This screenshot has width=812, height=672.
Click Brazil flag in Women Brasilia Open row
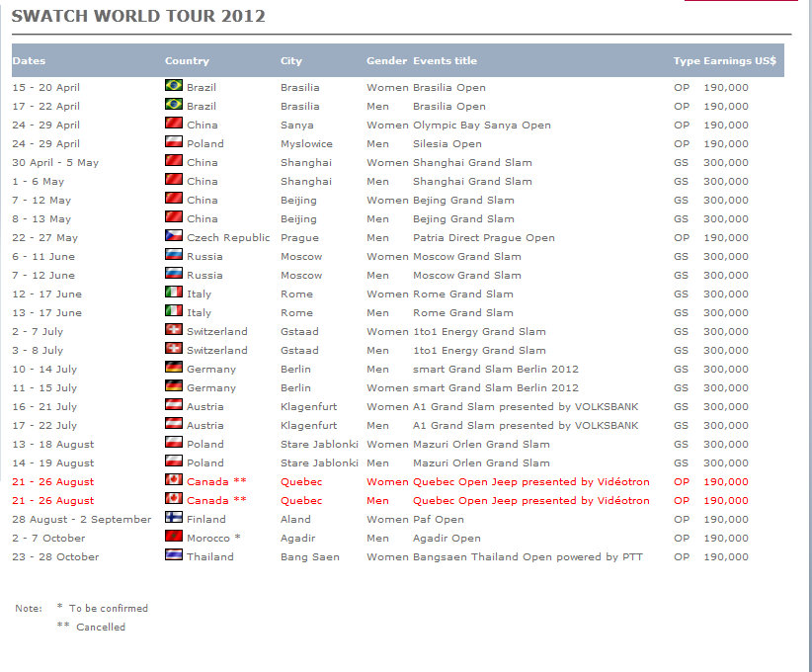tap(173, 87)
